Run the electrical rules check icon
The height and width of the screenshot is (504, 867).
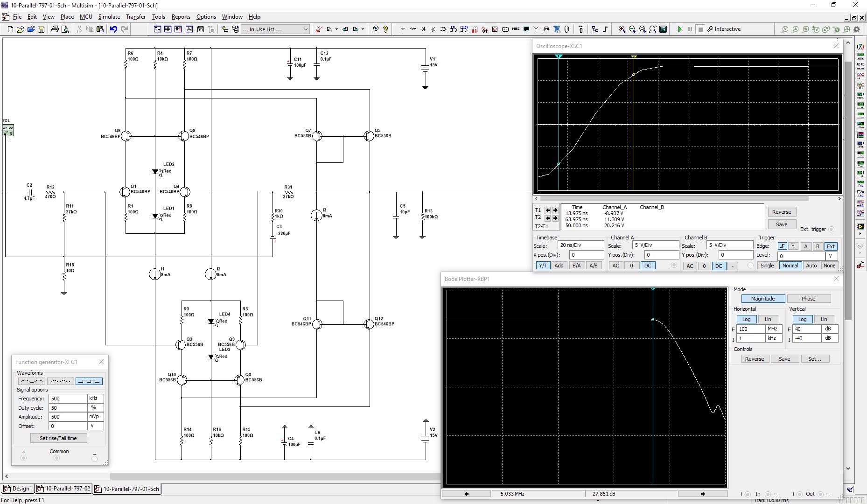tap(319, 29)
